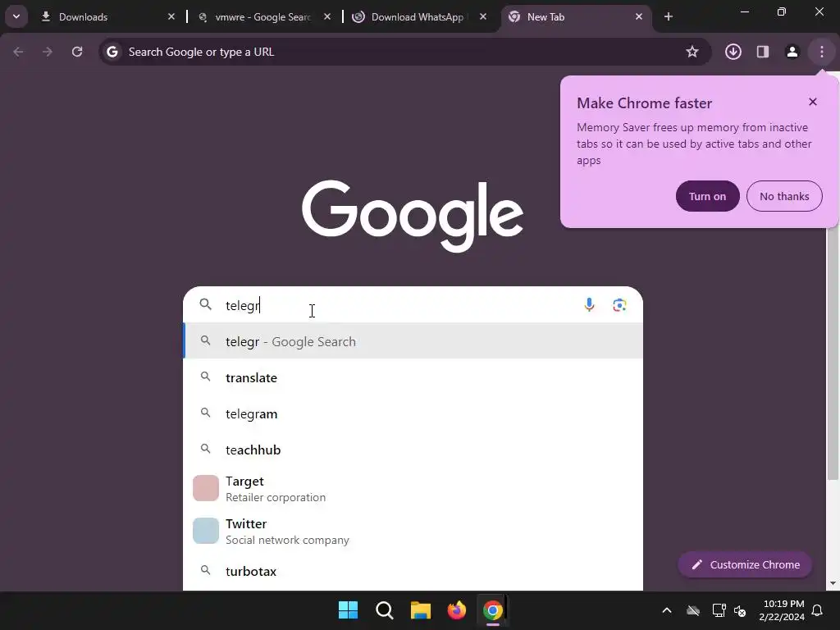Choose the teachhub suggestion
This screenshot has height=630, width=840.
(413, 450)
